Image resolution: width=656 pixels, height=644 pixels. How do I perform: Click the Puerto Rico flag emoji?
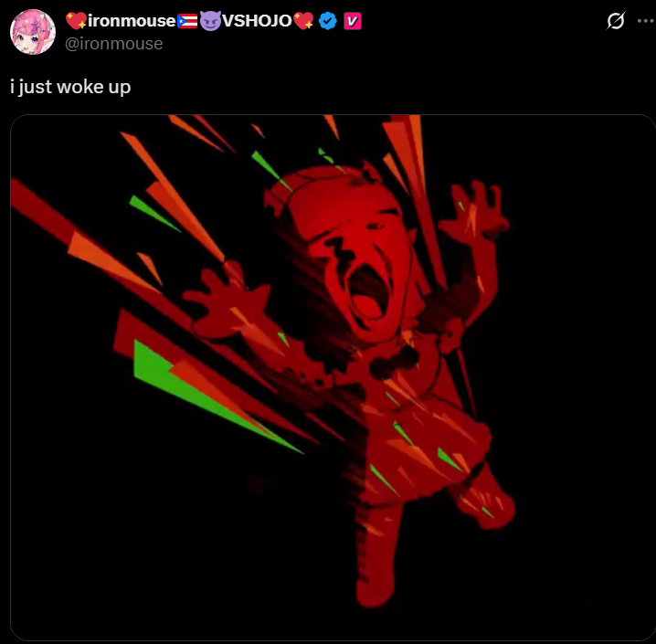(187, 21)
